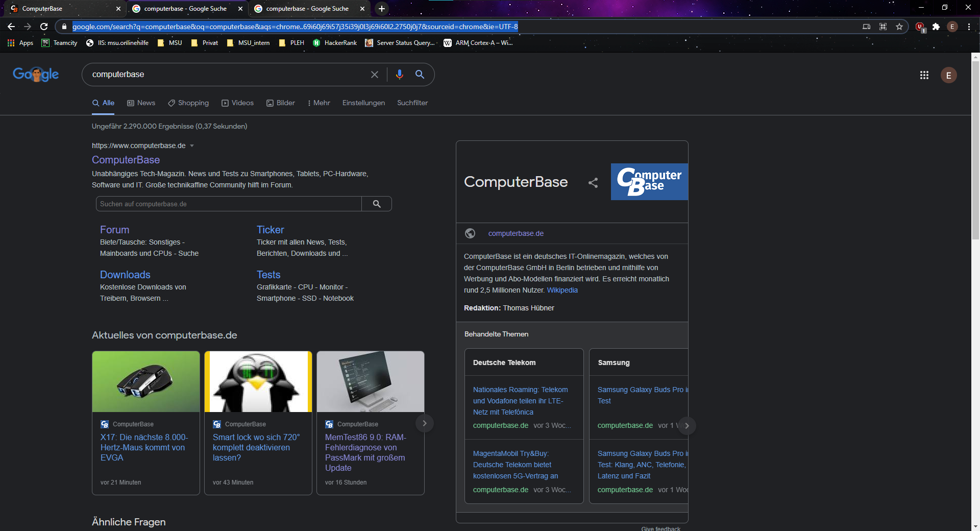Switch to the Bilder tab
This screenshot has height=531, width=980.
(281, 103)
